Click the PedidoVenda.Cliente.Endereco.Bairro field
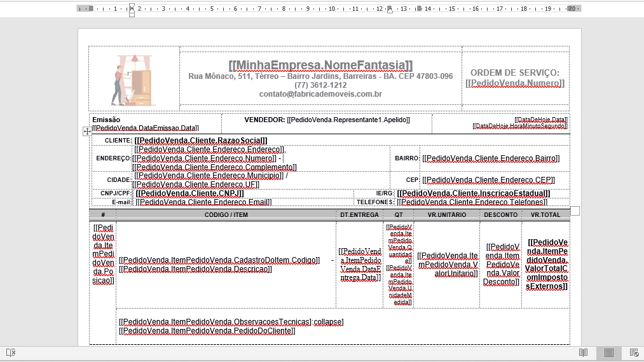 click(490, 158)
